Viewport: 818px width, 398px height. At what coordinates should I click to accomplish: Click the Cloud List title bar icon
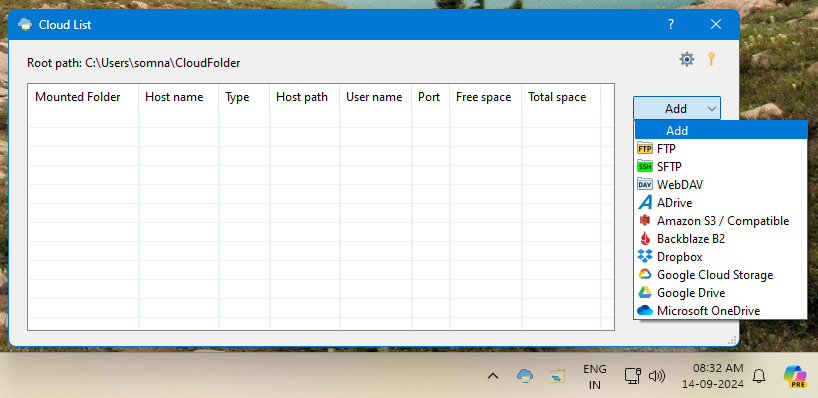pyautogui.click(x=25, y=25)
